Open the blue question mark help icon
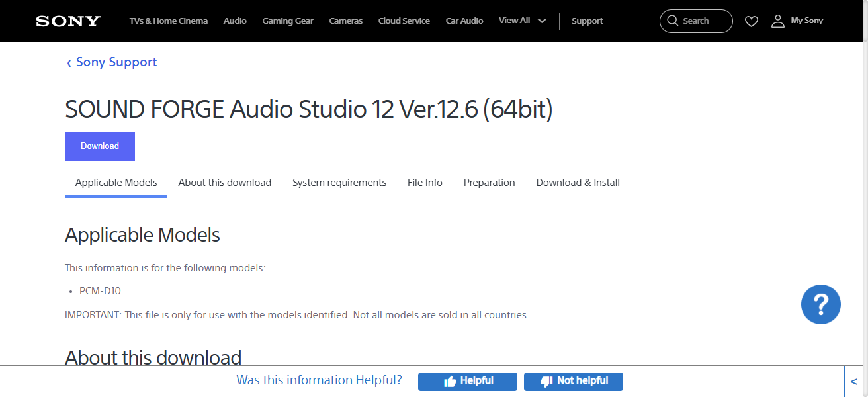This screenshot has height=397, width=868. coord(821,304)
